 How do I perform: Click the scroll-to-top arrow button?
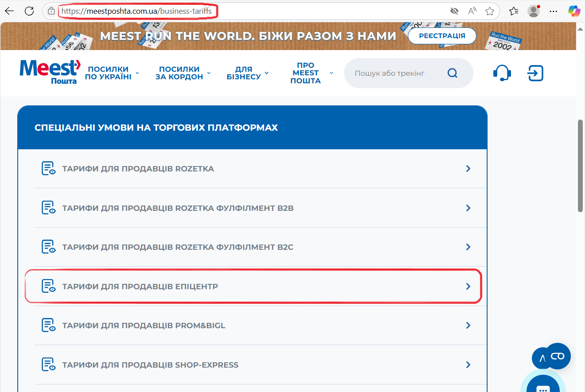click(540, 359)
